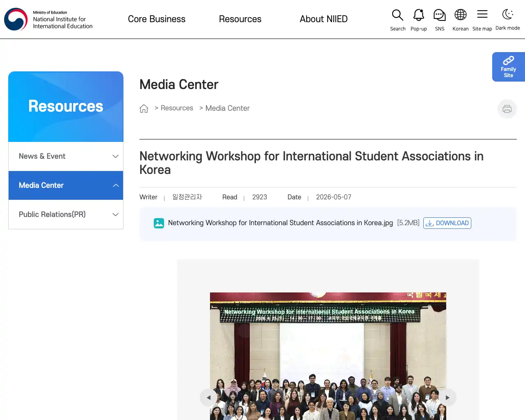525x420 pixels.
Task: Click the file size [5.2MB] text
Action: tap(408, 223)
